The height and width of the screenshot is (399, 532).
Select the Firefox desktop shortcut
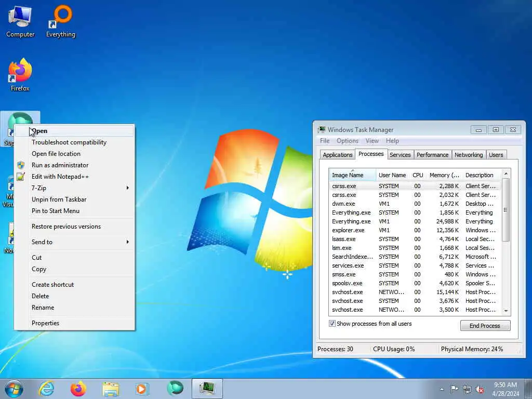point(20,75)
